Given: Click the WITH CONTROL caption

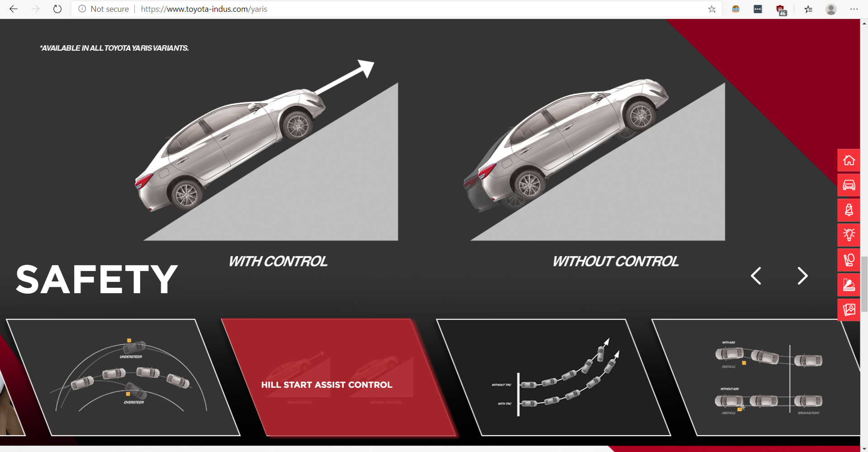Looking at the screenshot, I should pyautogui.click(x=278, y=262).
